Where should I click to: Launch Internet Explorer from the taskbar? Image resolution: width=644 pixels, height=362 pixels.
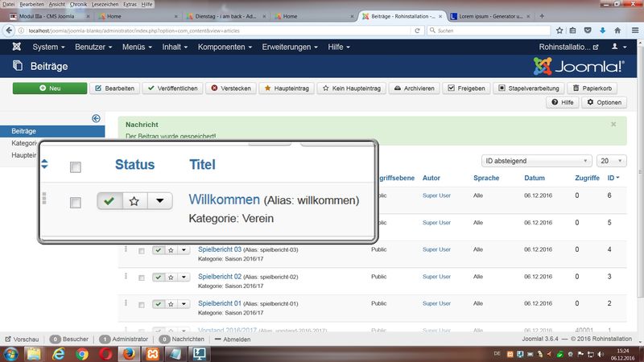(x=58, y=354)
